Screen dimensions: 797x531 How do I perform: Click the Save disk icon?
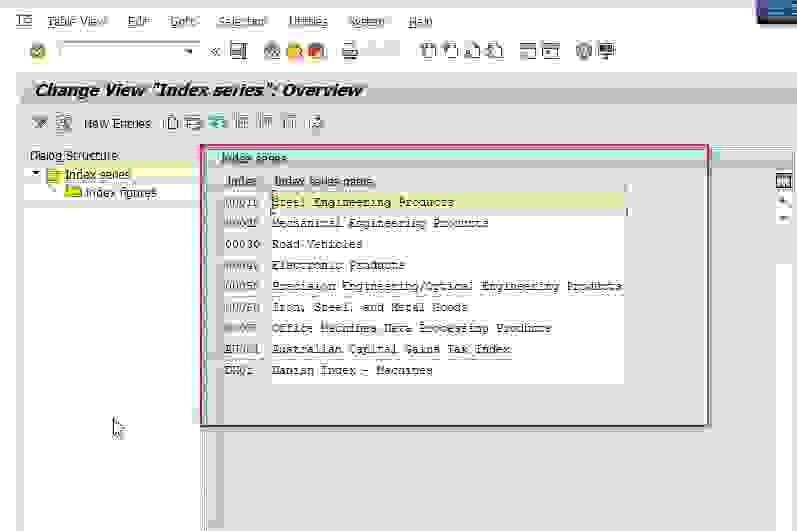coord(238,51)
